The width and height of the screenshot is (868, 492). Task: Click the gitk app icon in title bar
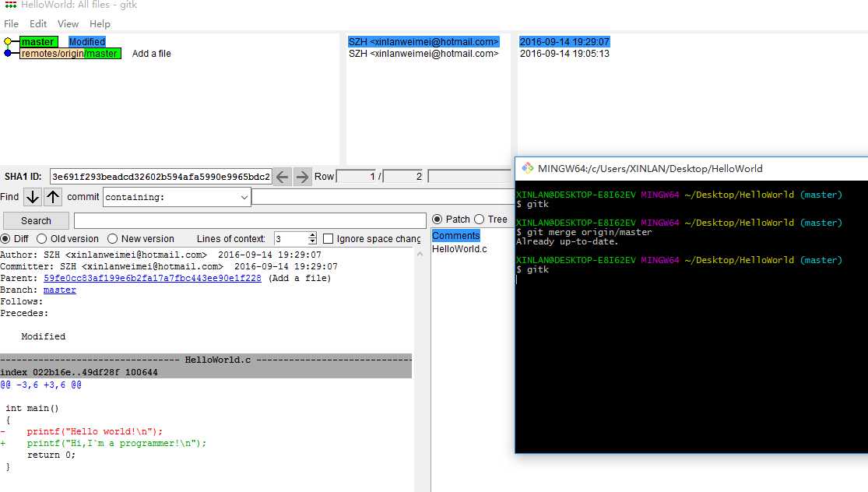[x=10, y=5]
